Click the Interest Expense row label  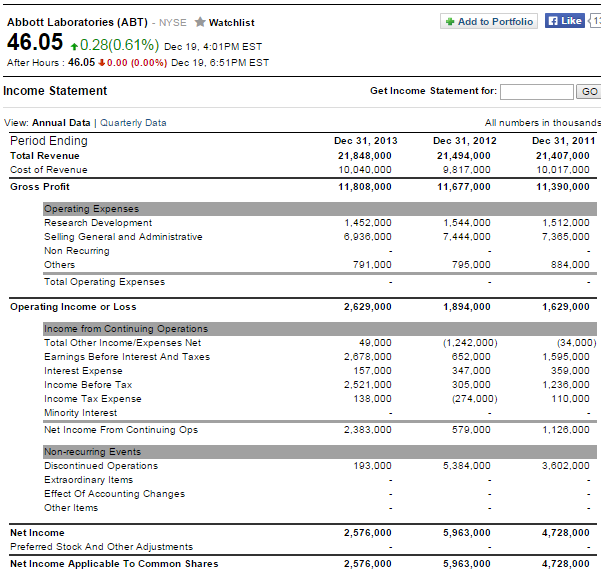pyautogui.click(x=83, y=371)
